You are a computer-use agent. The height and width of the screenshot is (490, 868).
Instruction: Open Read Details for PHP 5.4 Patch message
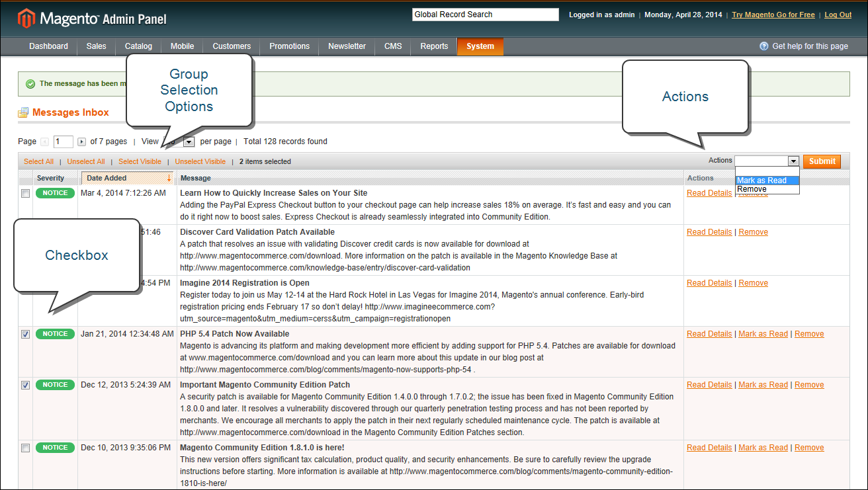coord(709,334)
